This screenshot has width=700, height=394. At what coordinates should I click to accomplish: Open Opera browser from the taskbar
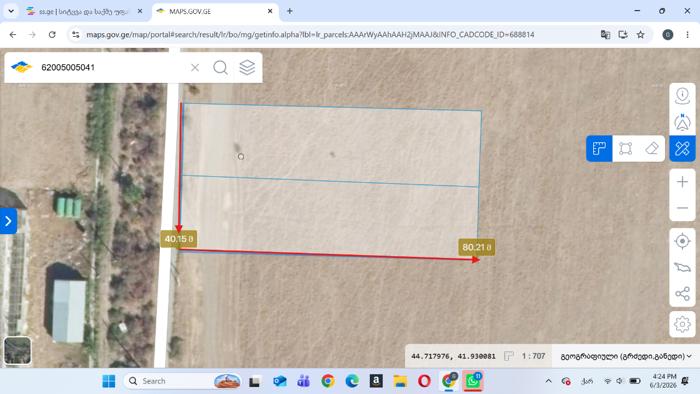tap(424, 381)
